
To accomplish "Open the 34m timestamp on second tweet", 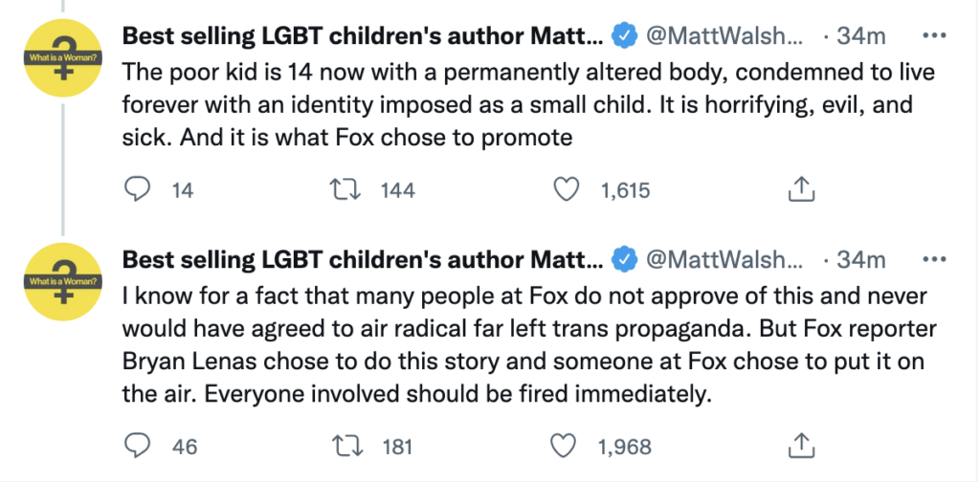I will click(x=860, y=259).
